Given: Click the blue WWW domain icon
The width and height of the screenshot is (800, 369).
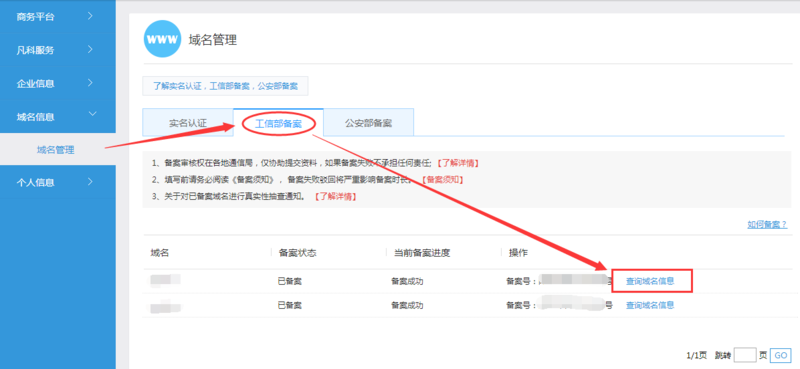Looking at the screenshot, I should 162,39.
